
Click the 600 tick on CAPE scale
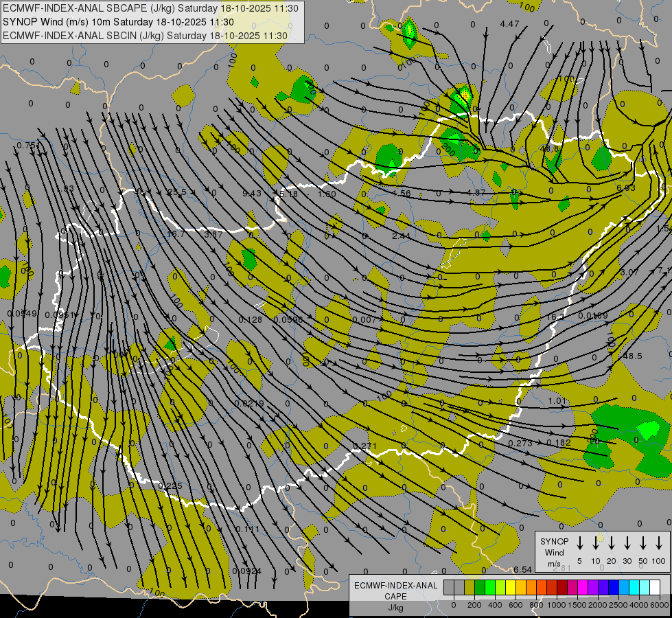click(x=515, y=605)
